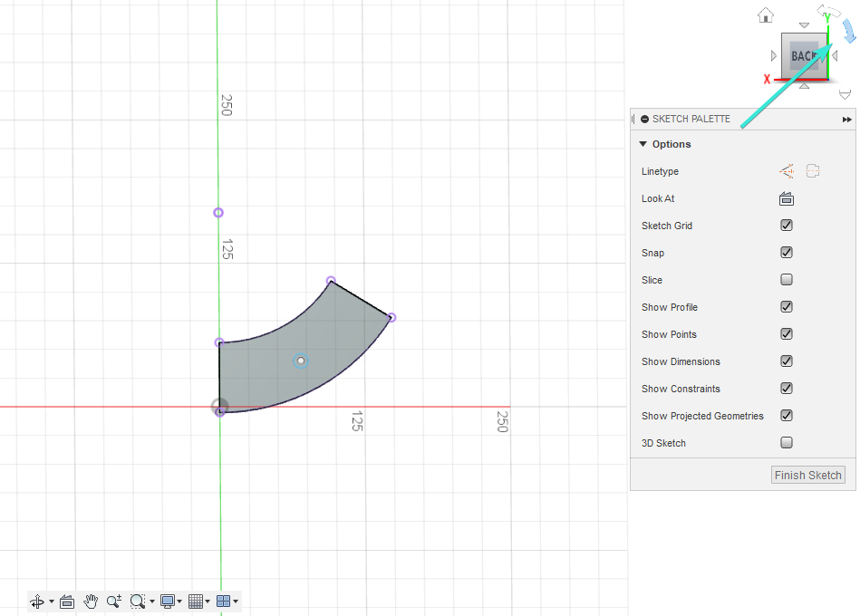Select the shaded sketch profile center point
Viewport: 860px width, 616px height.
tap(301, 361)
